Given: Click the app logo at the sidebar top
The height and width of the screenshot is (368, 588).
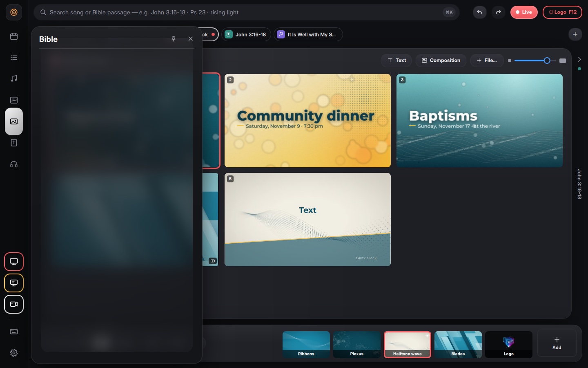Looking at the screenshot, I should click(x=14, y=12).
